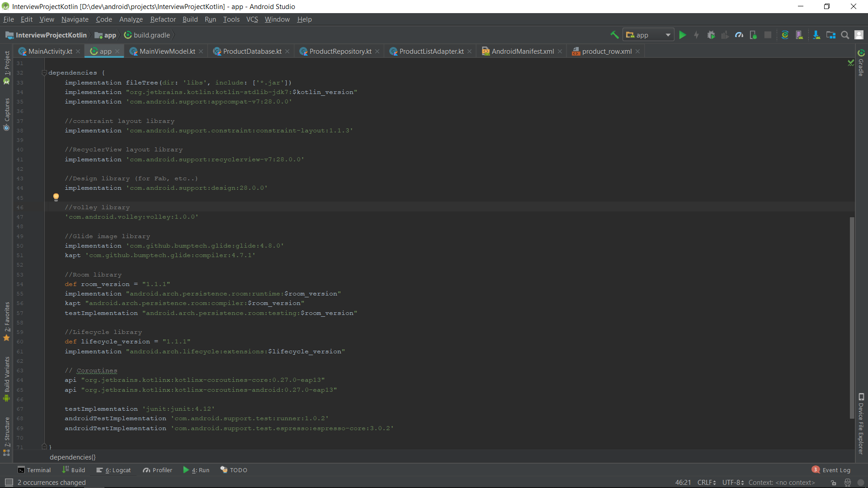
Task: Click the green checkmark inspection indicator
Action: (x=851, y=63)
